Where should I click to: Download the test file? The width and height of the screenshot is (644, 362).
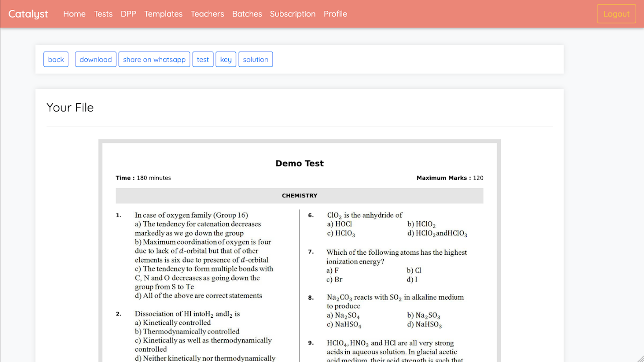click(x=96, y=59)
